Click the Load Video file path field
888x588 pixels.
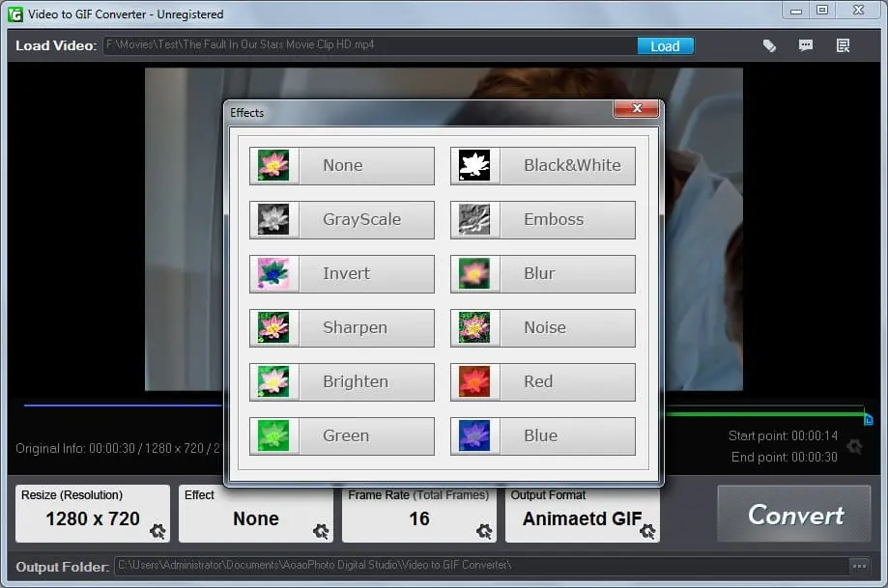(x=370, y=45)
